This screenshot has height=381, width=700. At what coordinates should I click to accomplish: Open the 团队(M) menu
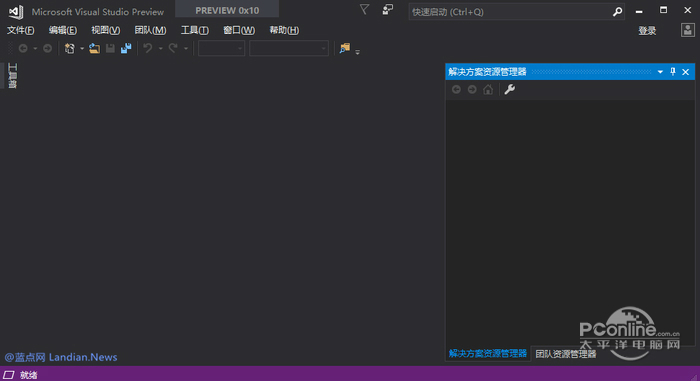pyautogui.click(x=150, y=30)
